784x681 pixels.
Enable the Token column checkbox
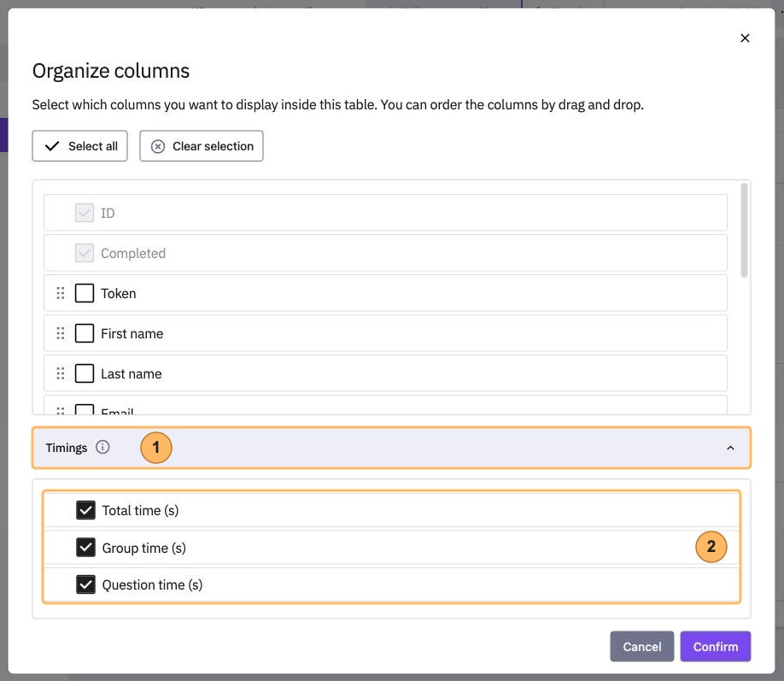point(85,293)
